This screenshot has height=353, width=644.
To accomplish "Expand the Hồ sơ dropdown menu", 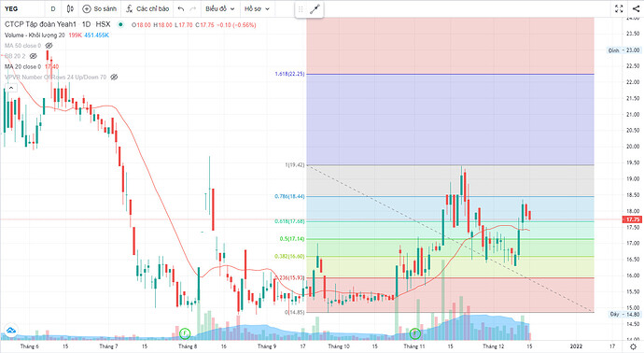I will [x=257, y=8].
